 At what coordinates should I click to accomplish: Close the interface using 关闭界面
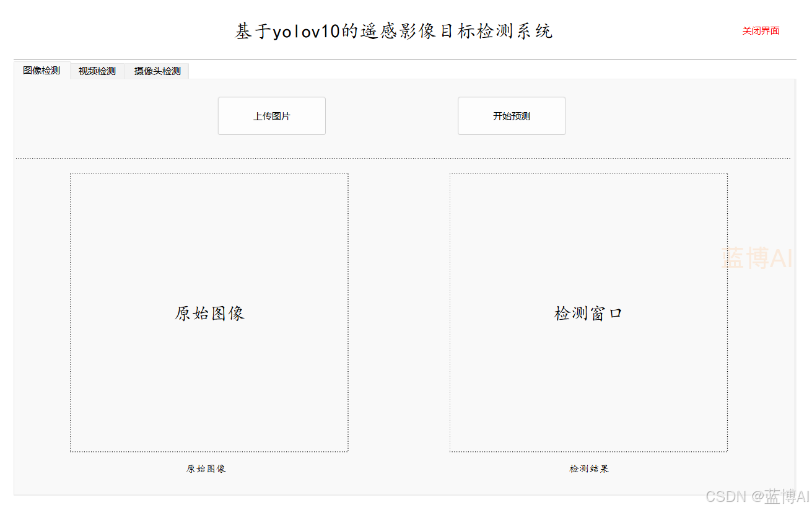click(x=761, y=31)
